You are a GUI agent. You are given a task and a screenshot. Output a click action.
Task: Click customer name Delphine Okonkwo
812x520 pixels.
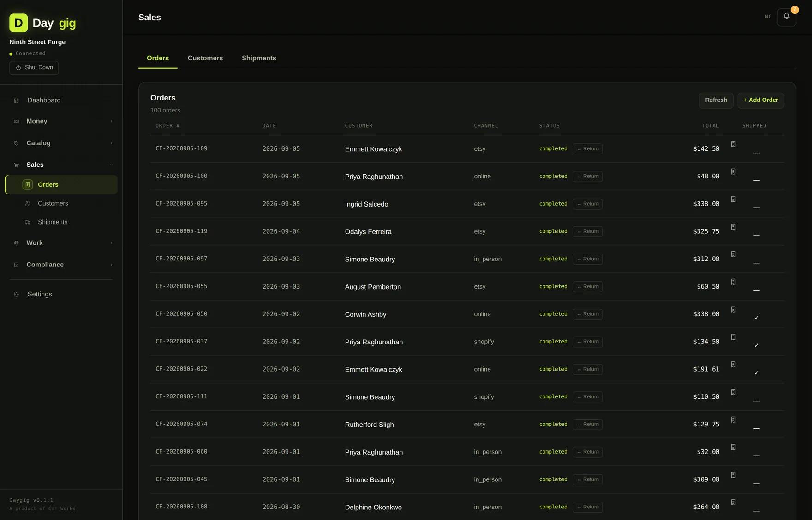(373, 507)
